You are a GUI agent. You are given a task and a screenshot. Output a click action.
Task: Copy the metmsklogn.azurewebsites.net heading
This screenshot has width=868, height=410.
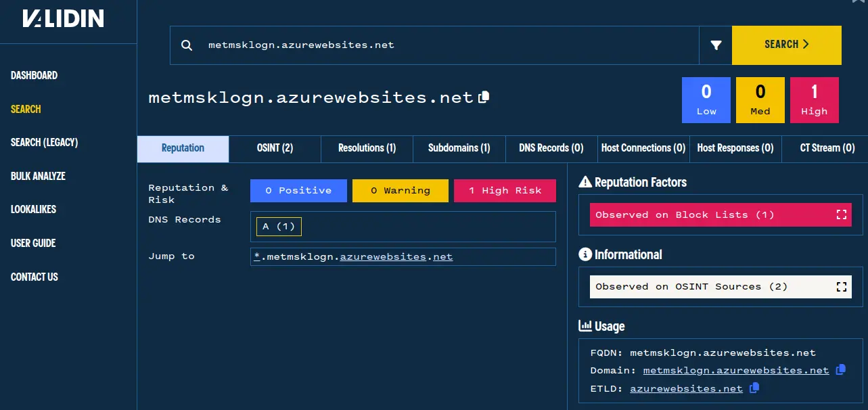point(484,97)
